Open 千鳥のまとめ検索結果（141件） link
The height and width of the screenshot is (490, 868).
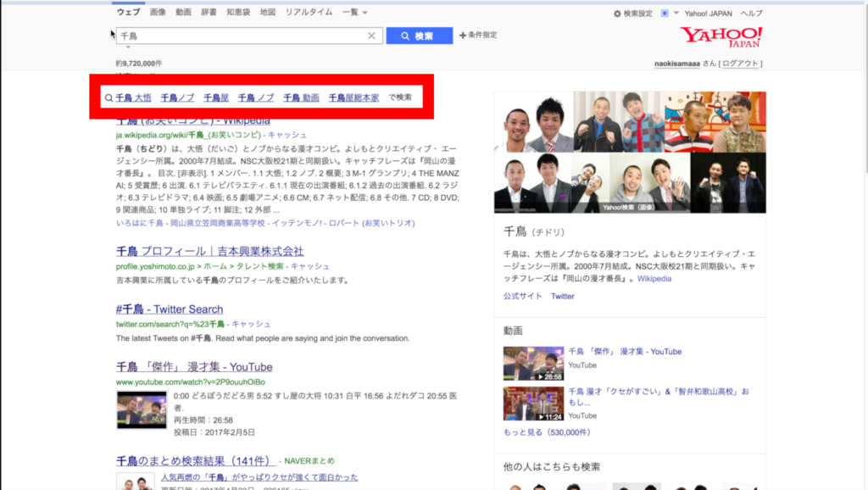pos(196,460)
